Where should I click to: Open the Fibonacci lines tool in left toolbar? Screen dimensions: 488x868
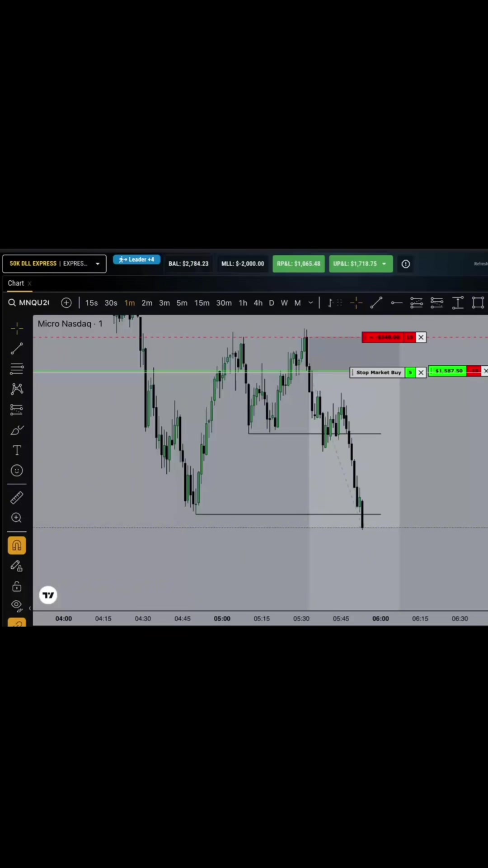[17, 369]
